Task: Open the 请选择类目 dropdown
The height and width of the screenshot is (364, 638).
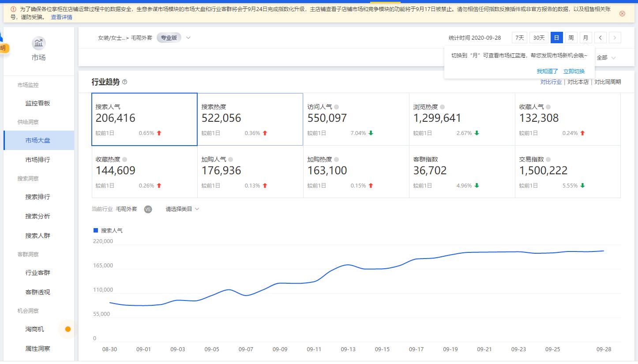Action: (x=182, y=209)
